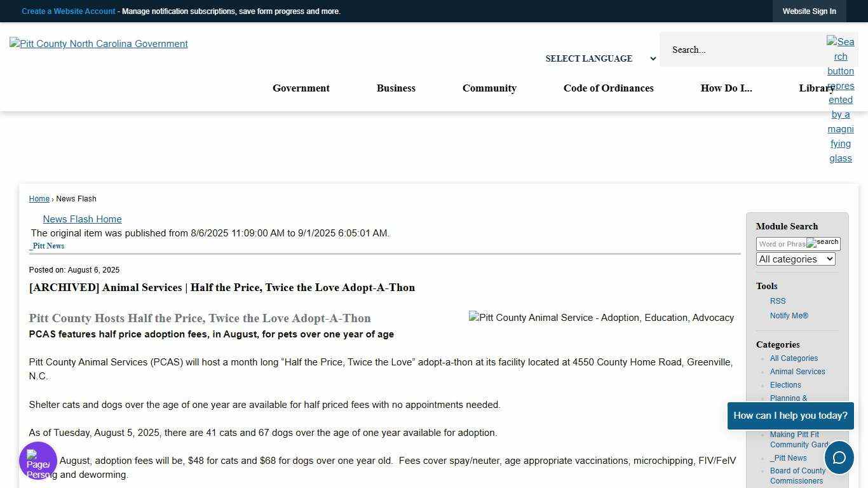The height and width of the screenshot is (488, 868).
Task: Click the Module Search magnifier icon
Action: 824,243
